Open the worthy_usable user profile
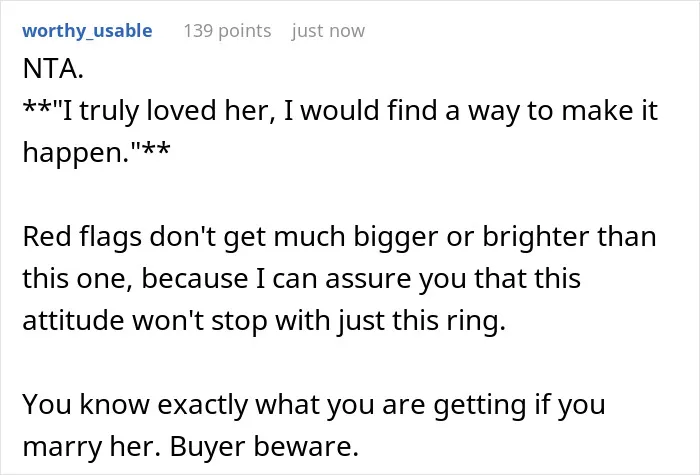Viewport: 700px width, 475px height. 87,31
